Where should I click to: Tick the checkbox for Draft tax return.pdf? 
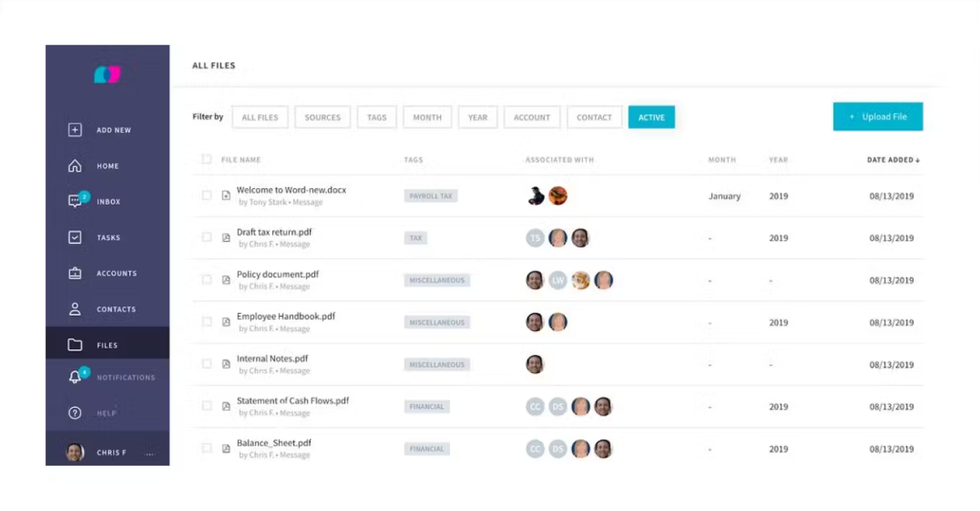click(x=207, y=238)
